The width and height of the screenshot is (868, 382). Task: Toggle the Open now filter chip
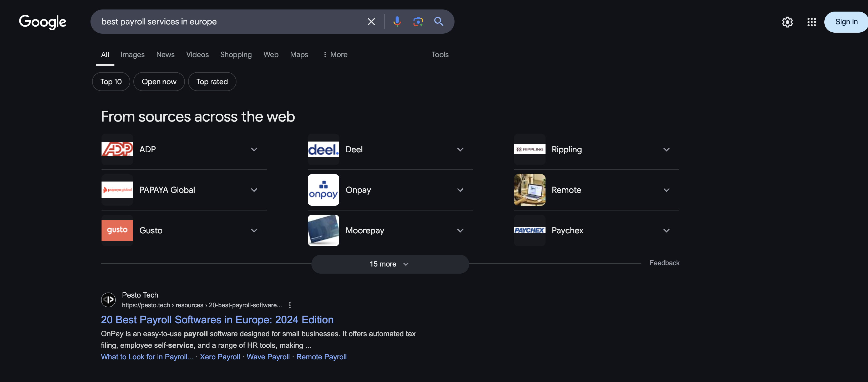click(159, 82)
